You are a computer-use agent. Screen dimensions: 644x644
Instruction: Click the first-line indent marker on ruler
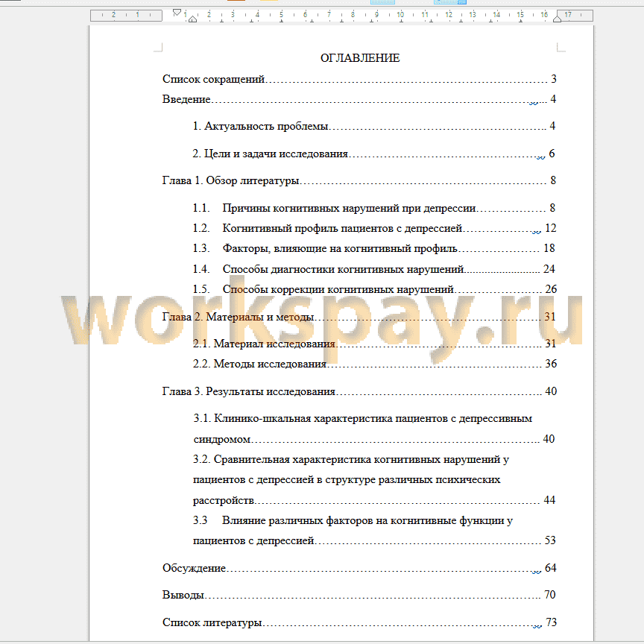(177, 13)
